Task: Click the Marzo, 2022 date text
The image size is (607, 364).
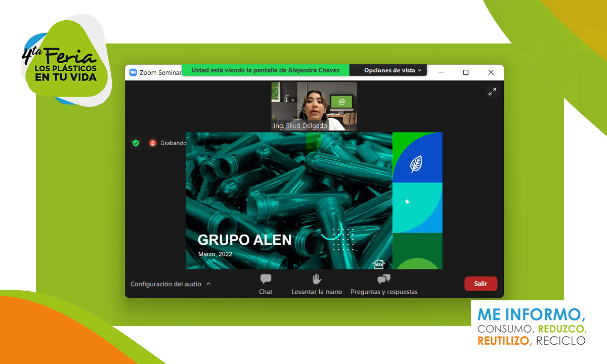Action: click(215, 254)
